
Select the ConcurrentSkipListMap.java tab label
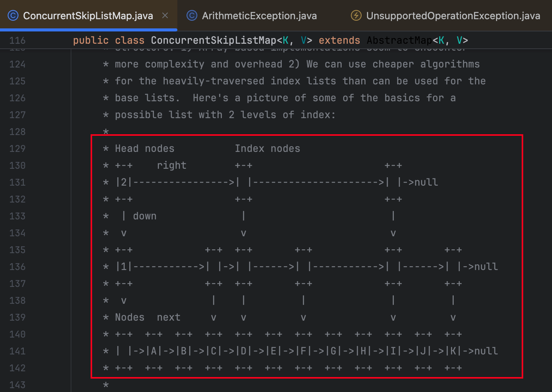tap(88, 16)
